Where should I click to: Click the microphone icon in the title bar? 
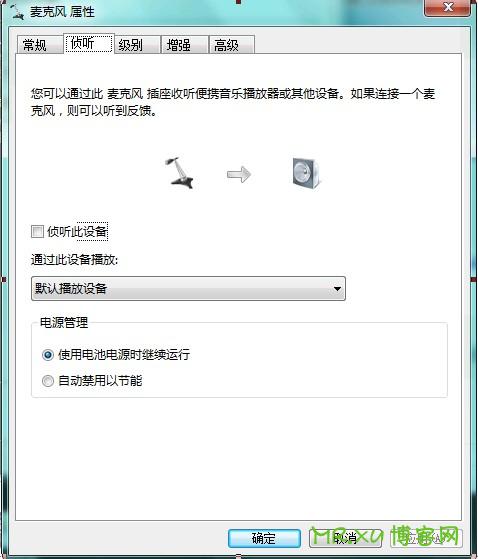coord(17,11)
